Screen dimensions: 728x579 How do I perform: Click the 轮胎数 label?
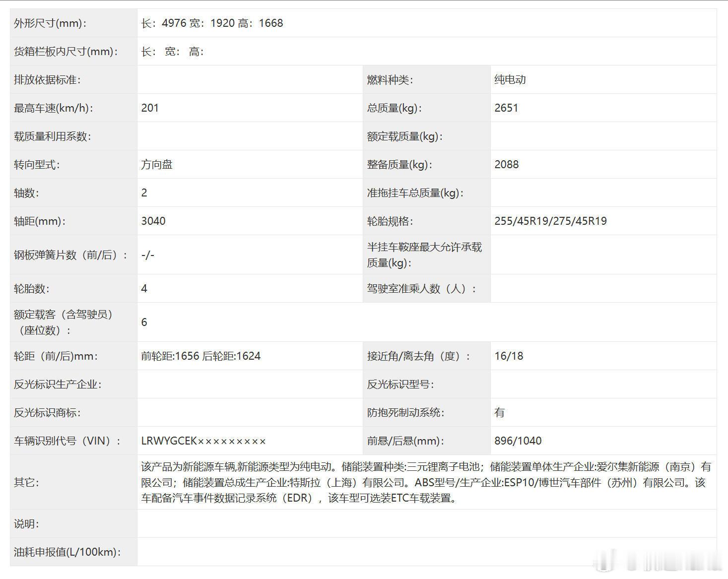[x=32, y=288]
